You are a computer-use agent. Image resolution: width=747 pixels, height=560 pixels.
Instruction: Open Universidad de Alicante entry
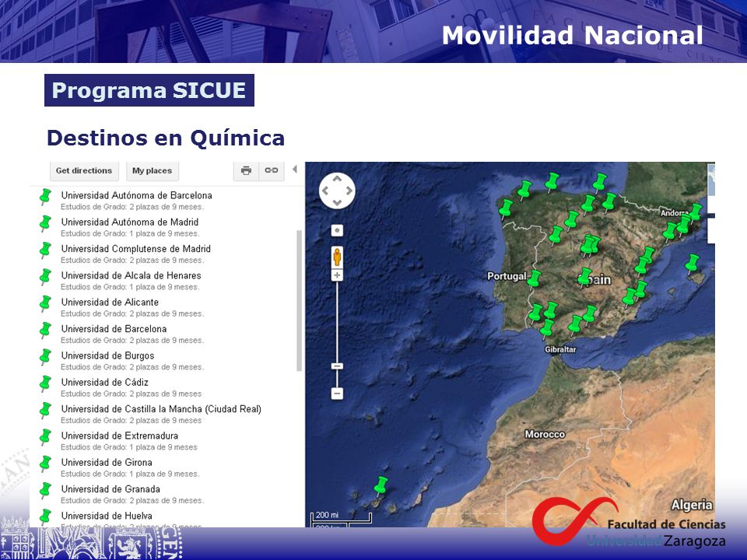(x=110, y=302)
